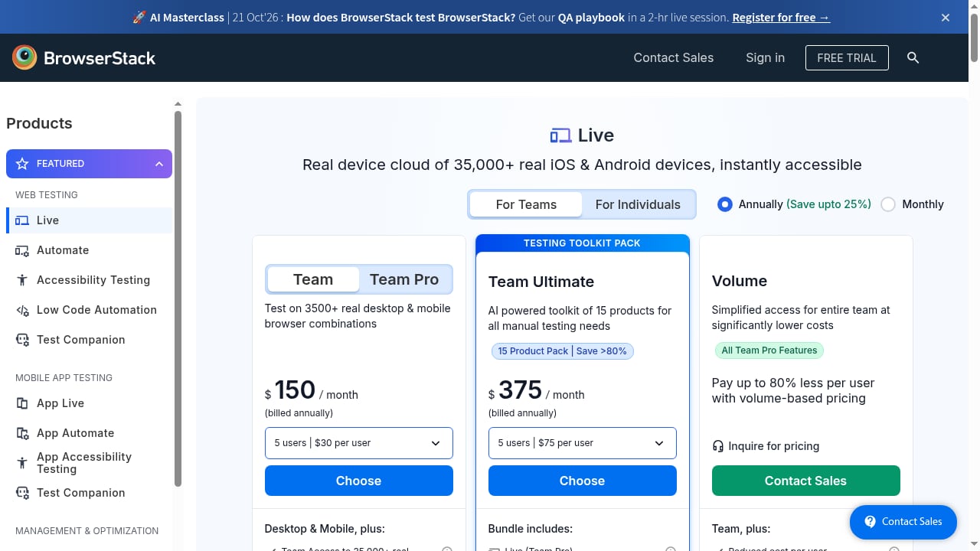Click the BrowserStack logo

[84, 57]
